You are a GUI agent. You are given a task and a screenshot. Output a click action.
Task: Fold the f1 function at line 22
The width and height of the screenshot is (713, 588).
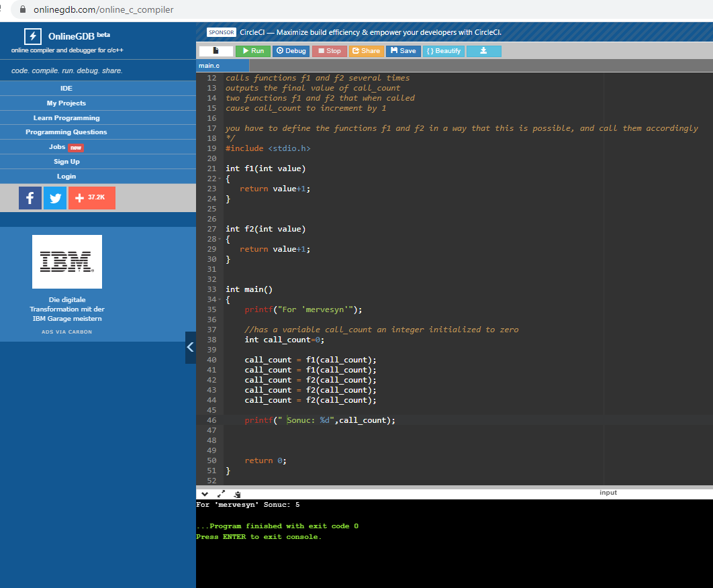(220, 179)
